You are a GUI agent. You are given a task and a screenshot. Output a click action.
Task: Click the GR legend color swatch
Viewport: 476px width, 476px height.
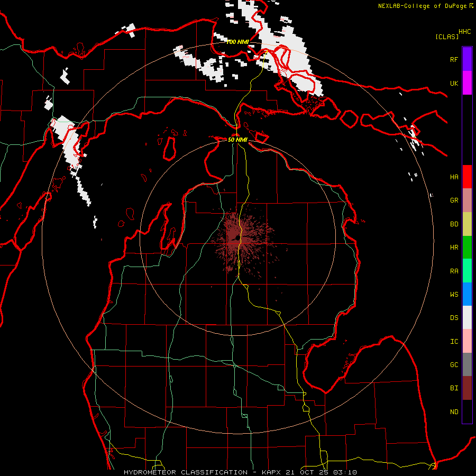[467, 200]
